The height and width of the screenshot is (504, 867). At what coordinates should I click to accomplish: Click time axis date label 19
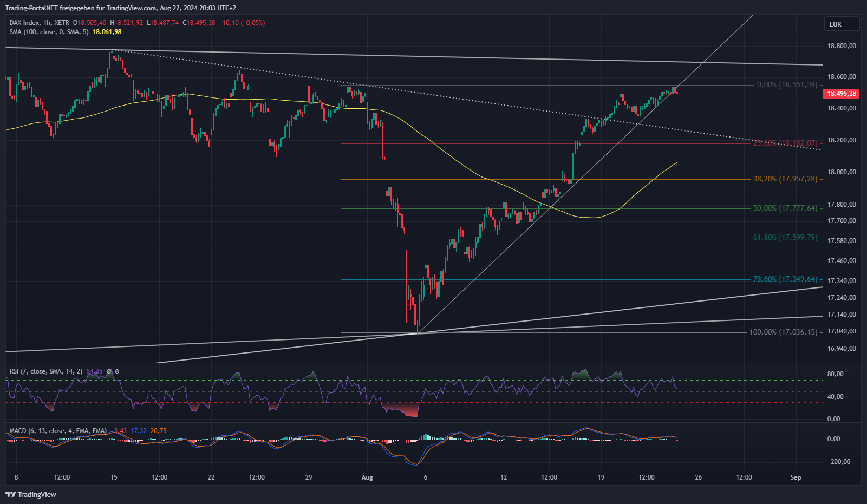pyautogui.click(x=601, y=477)
